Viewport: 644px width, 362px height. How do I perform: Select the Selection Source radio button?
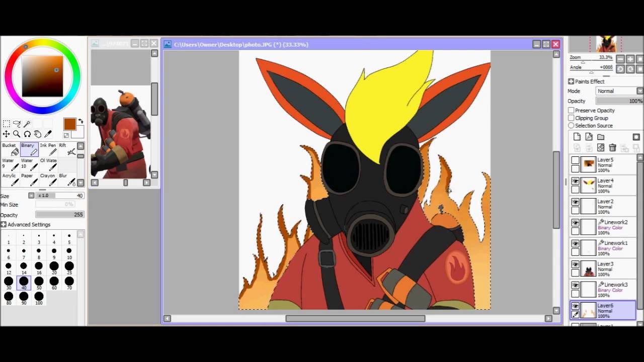pyautogui.click(x=571, y=126)
